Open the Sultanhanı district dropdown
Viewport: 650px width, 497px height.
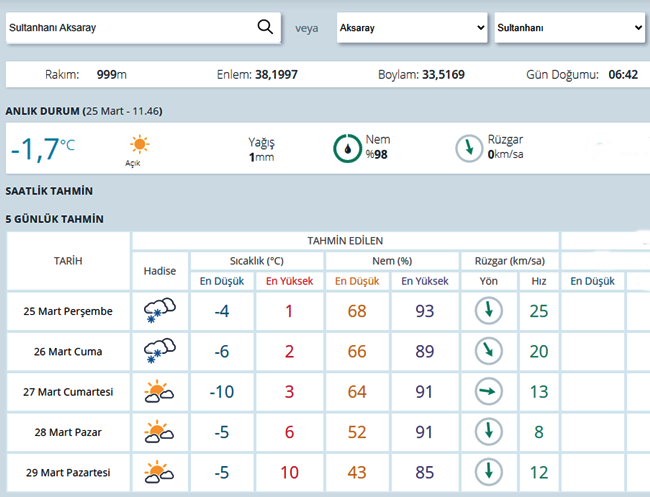pos(568,28)
